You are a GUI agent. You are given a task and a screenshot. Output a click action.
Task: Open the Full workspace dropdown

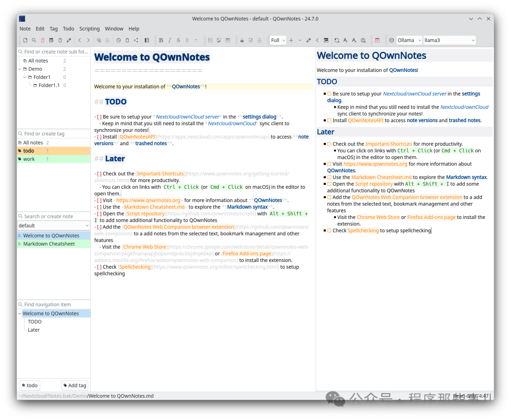278,40
